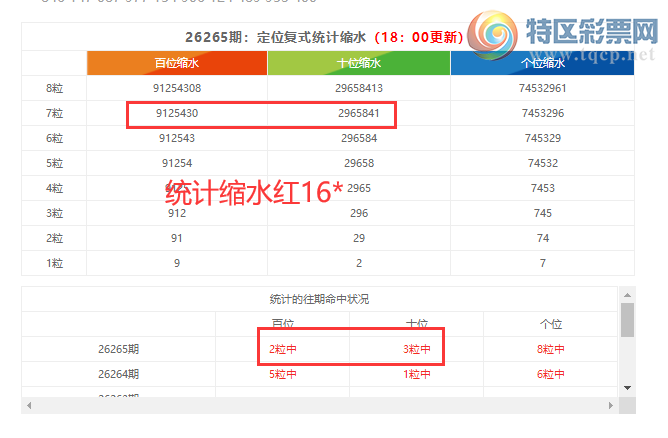Screen dimensions: 668x438
Task: Click cell value 29658413
Action: click(359, 88)
